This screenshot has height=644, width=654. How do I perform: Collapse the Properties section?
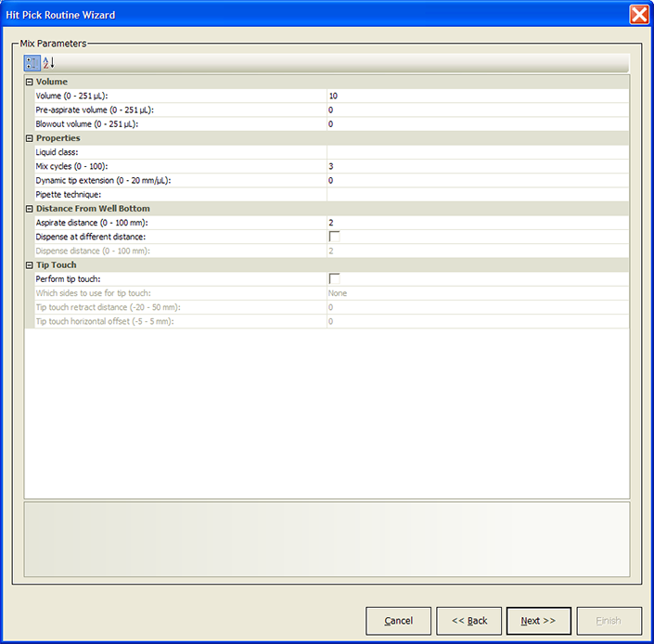(x=29, y=138)
